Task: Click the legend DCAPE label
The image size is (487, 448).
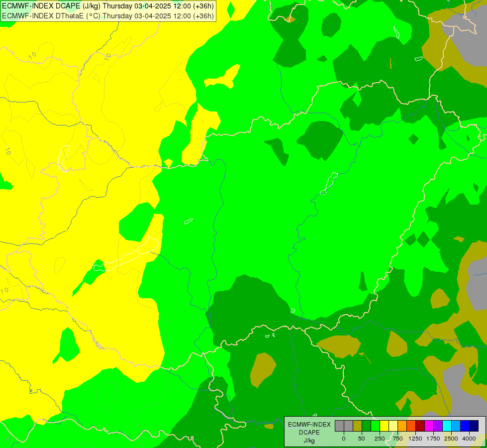Action: [x=309, y=433]
